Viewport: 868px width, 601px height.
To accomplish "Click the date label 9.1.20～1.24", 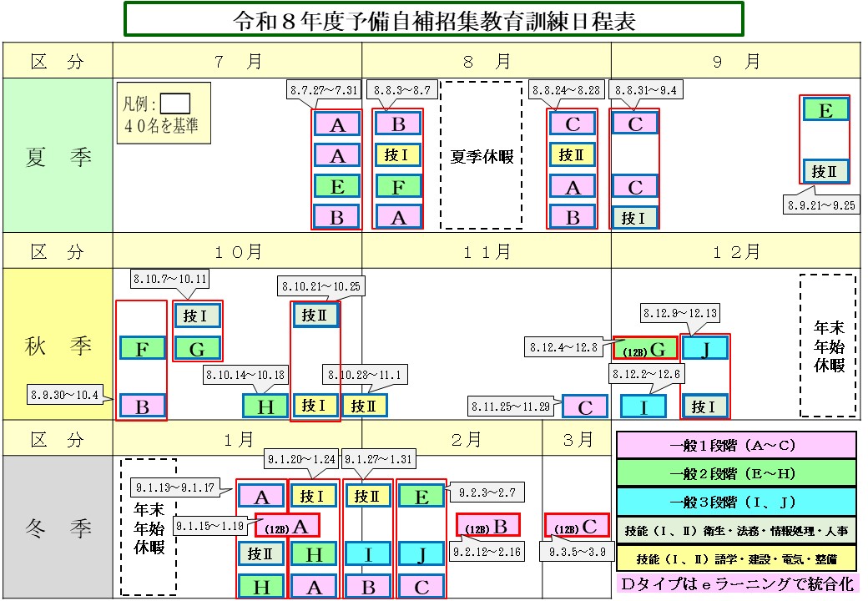I will click(301, 459).
